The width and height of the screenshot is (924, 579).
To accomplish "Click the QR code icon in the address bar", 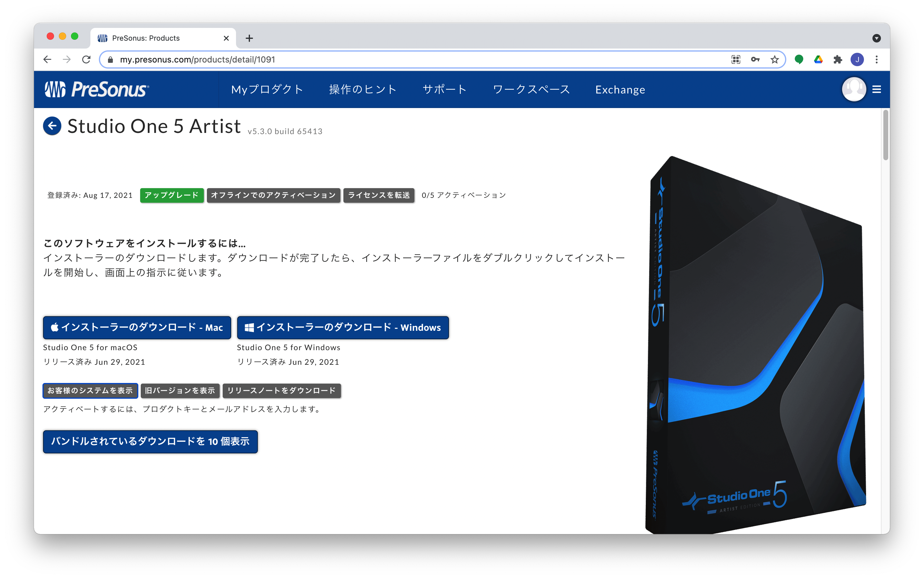I will tap(736, 59).
